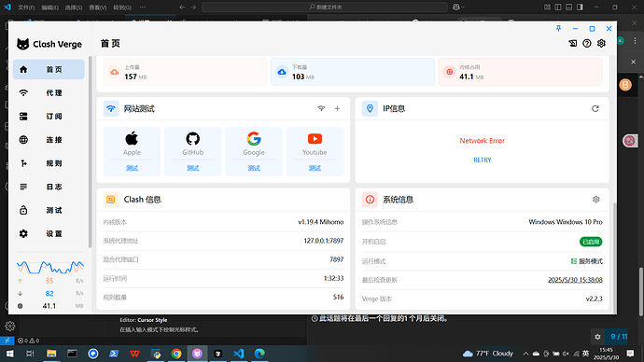The width and height of the screenshot is (644, 362).
Task: Click the last update check timestamp link
Action: click(x=575, y=280)
